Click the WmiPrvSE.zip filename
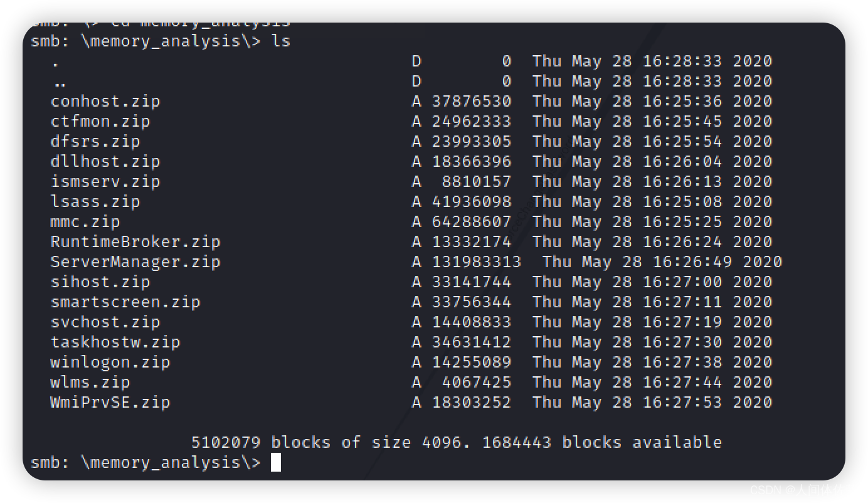The width and height of the screenshot is (868, 503). 110,402
